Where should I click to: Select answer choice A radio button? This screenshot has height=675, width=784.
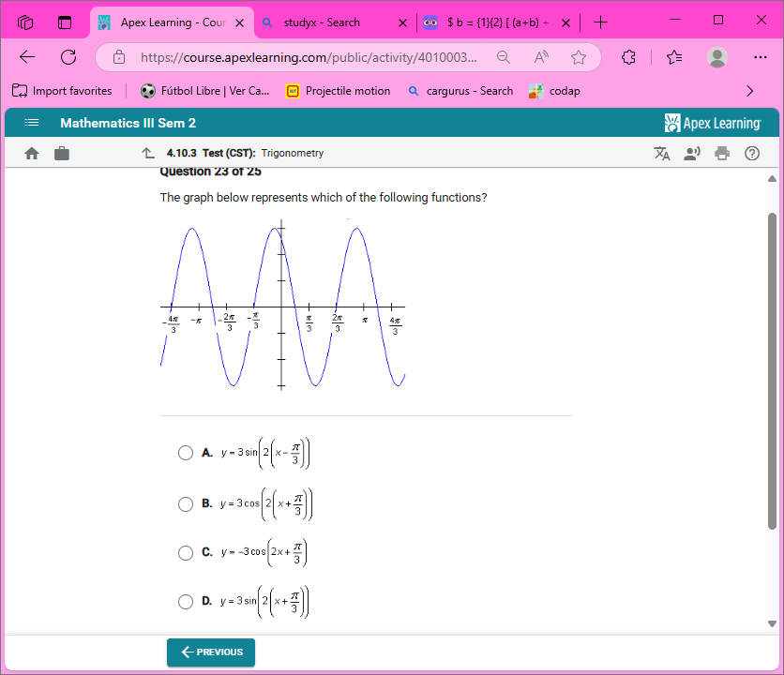[186, 453]
